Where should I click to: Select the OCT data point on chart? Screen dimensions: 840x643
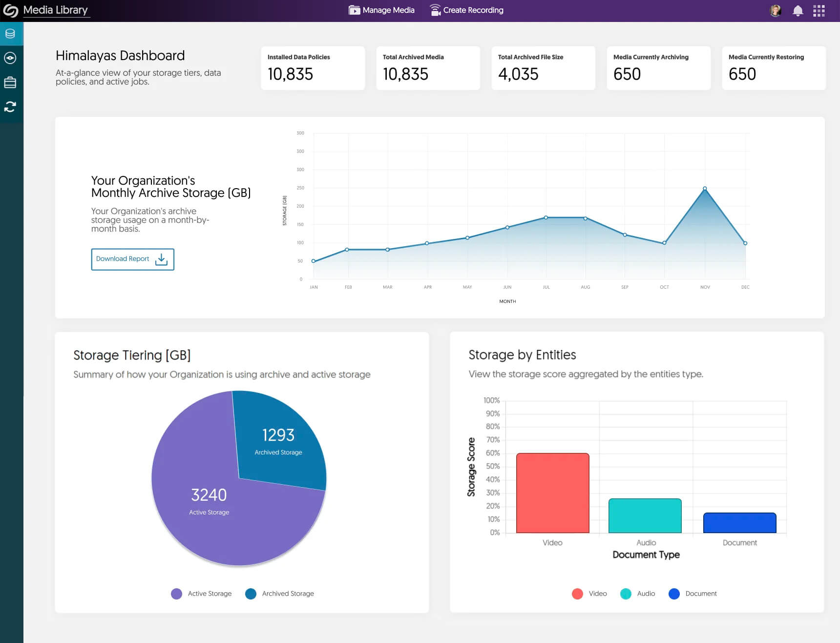[664, 243]
